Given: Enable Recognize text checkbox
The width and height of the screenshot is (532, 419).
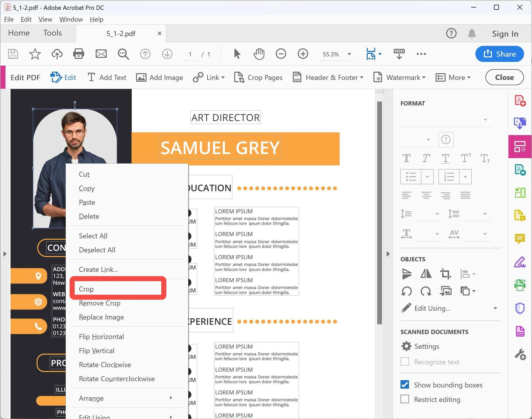Looking at the screenshot, I should pyautogui.click(x=405, y=362).
